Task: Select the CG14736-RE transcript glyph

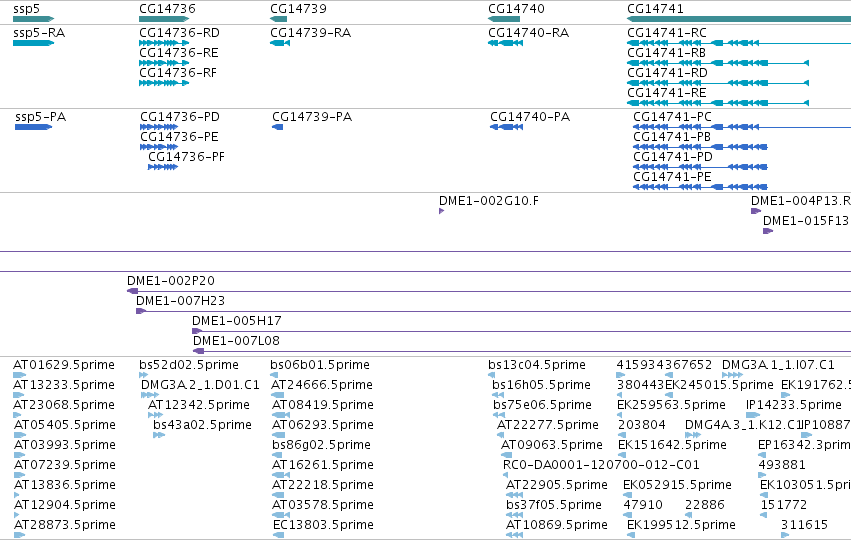Action: click(164, 63)
